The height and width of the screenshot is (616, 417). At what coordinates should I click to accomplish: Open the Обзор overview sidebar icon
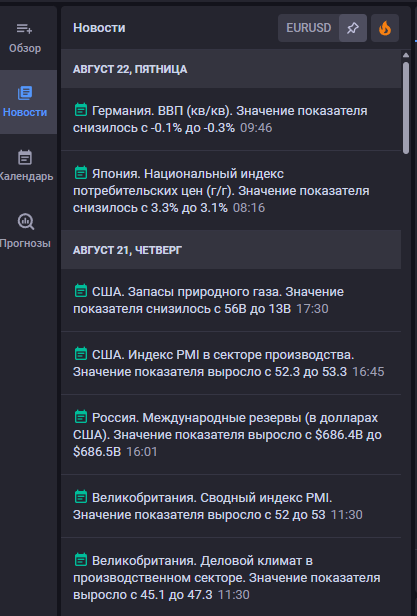[x=25, y=38]
